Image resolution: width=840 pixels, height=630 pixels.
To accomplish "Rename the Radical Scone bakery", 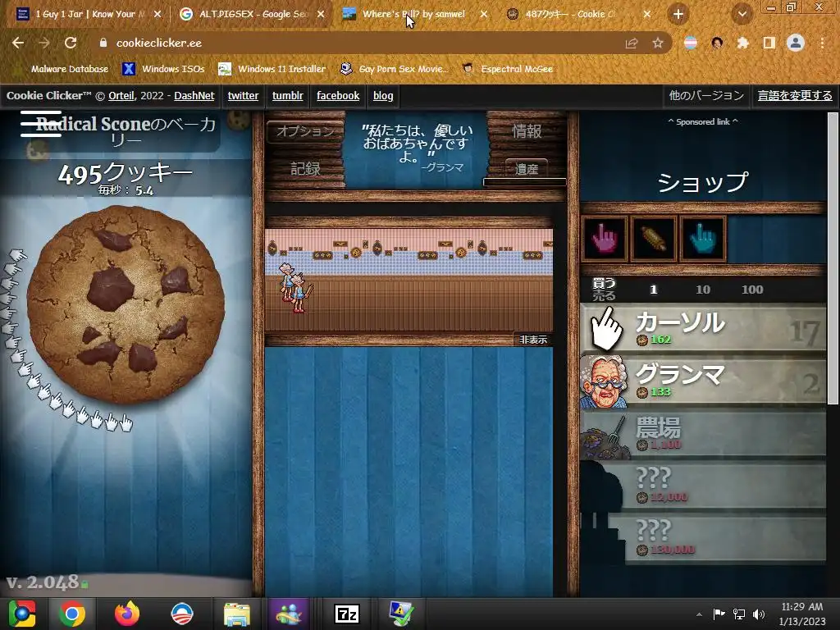I will point(126,131).
